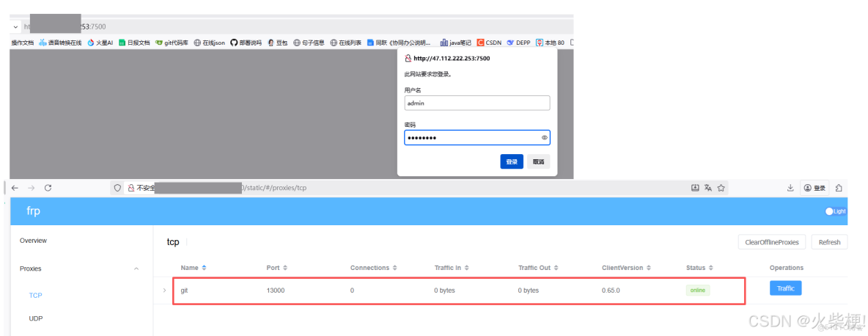Sort table by Traffic Out column

(538, 268)
